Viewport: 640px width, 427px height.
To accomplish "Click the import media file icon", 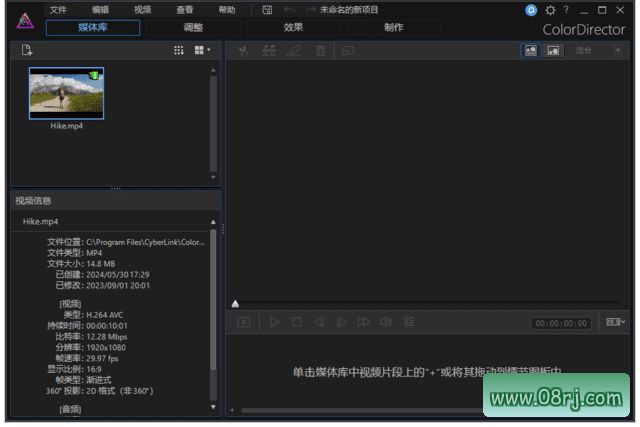I will coord(27,50).
